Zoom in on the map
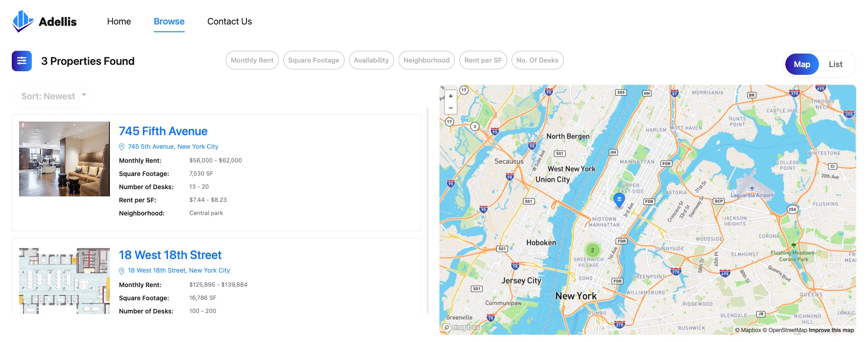 (x=451, y=96)
